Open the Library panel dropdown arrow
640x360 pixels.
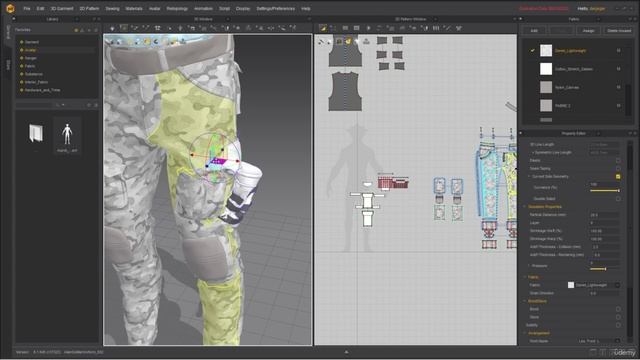click(76, 19)
